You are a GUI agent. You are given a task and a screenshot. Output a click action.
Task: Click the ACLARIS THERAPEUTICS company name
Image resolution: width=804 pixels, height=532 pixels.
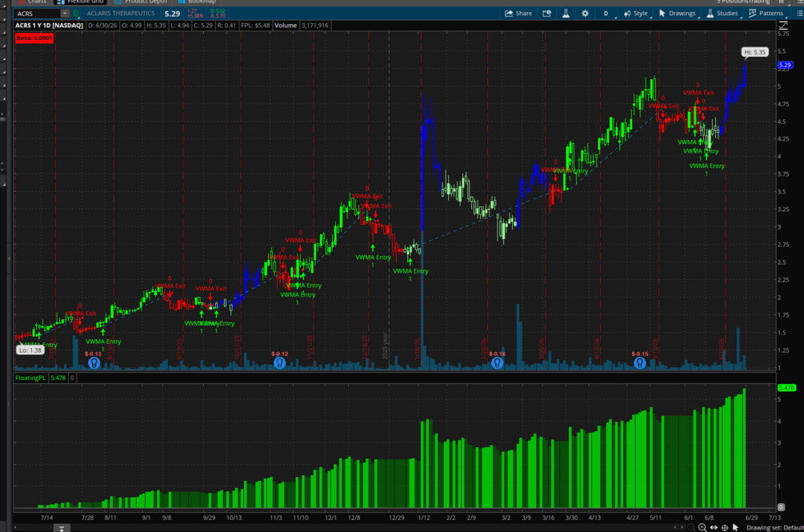click(121, 14)
